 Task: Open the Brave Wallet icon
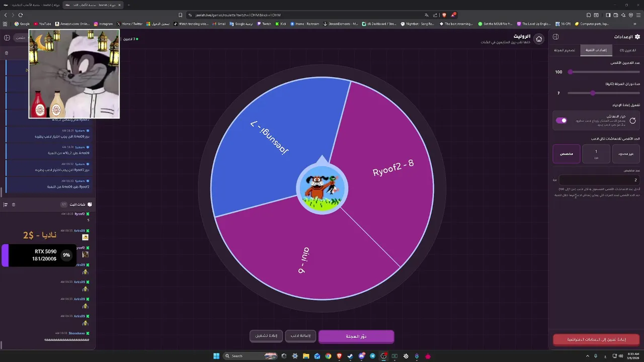click(615, 15)
